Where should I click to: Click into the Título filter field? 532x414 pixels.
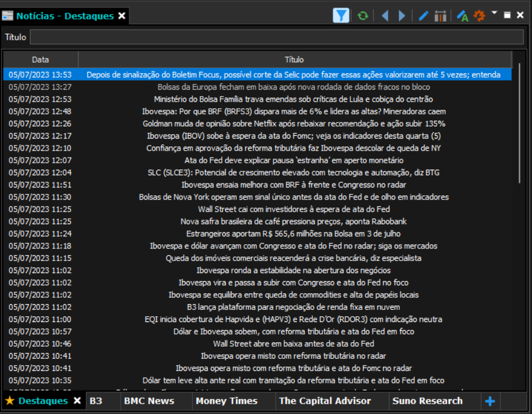pyautogui.click(x=276, y=37)
